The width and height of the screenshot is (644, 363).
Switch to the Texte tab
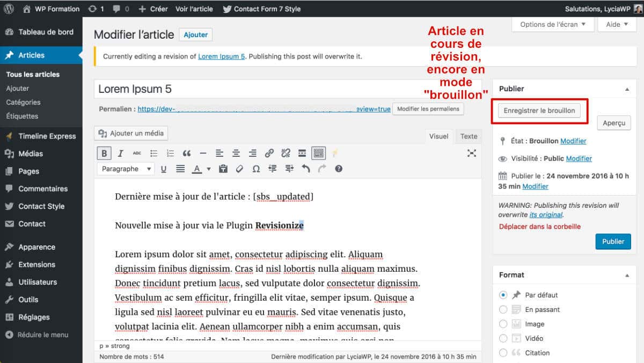[468, 136]
